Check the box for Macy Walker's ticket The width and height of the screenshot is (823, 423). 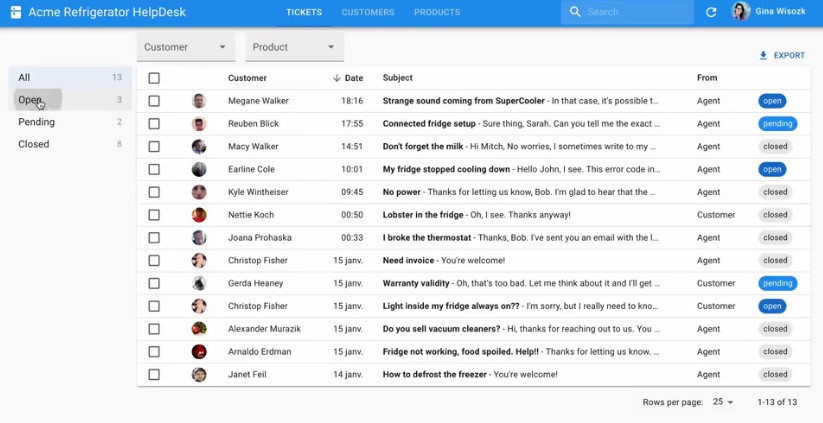pos(154,146)
